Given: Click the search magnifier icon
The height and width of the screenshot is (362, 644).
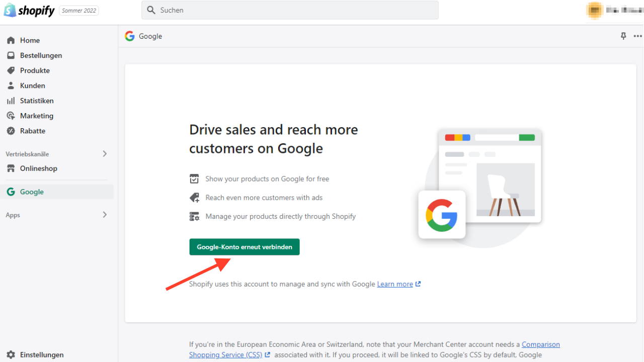Looking at the screenshot, I should pos(151,10).
